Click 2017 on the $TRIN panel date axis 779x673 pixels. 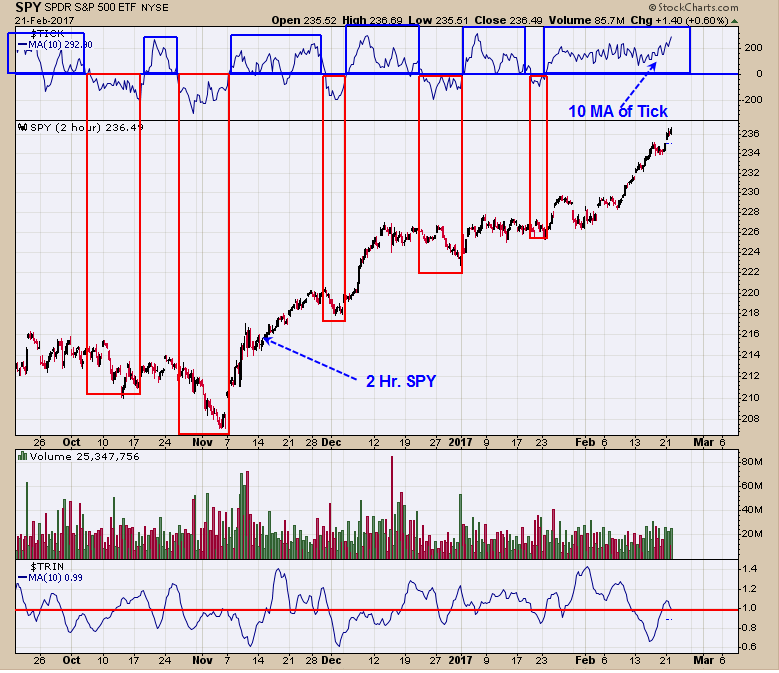tap(461, 660)
